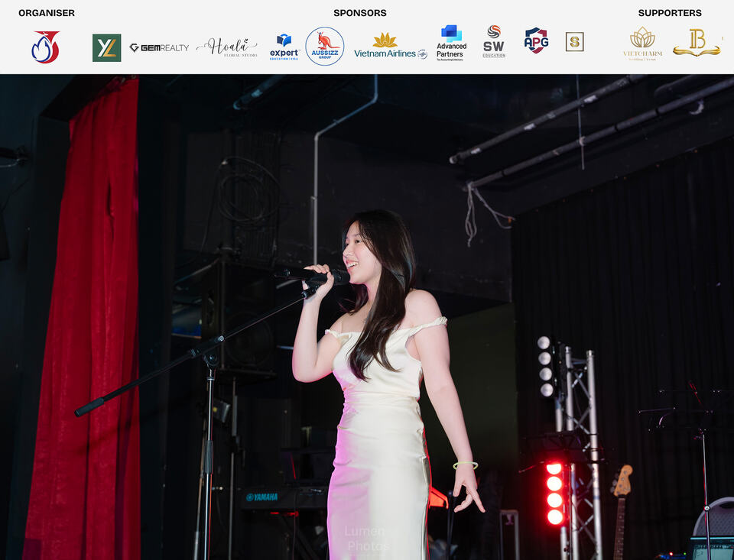
Task: Select the Aussizz Group kangaroo logo
Action: tap(325, 47)
